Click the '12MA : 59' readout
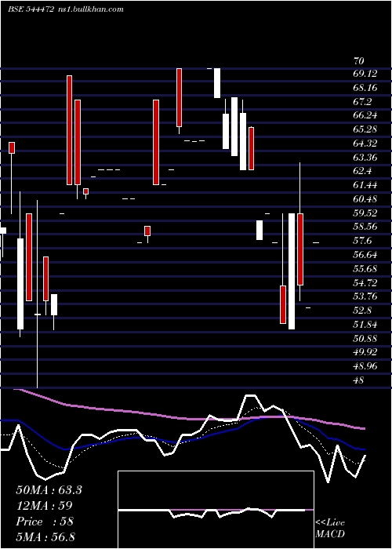 coord(44,506)
